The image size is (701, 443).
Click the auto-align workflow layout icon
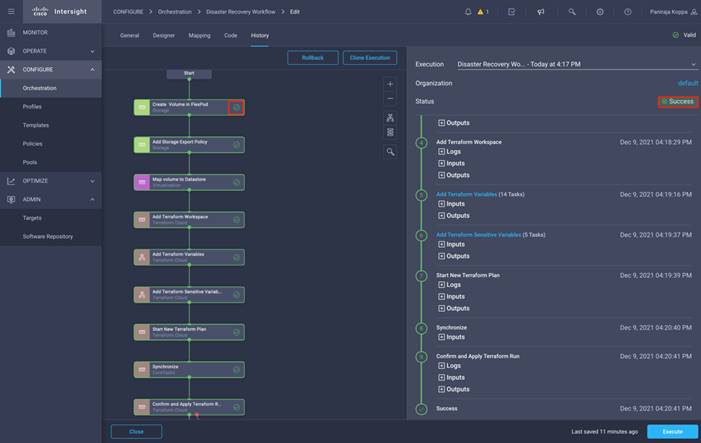(x=390, y=118)
